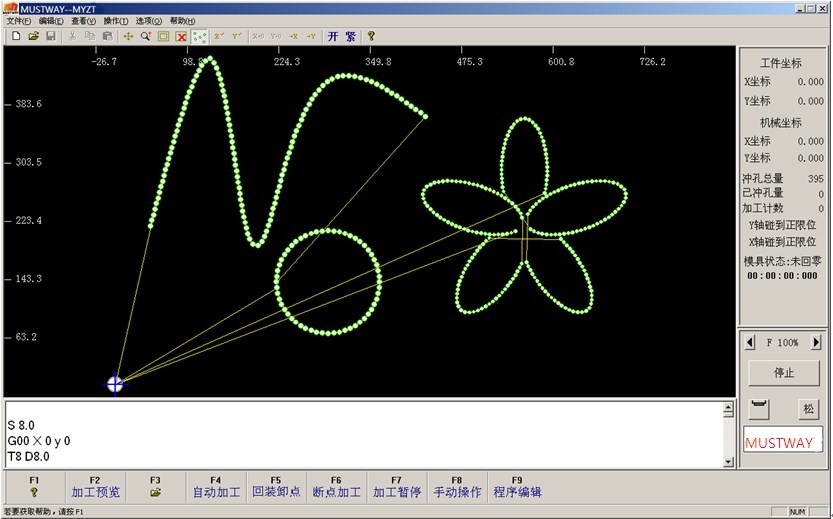This screenshot has height=519, width=833.
Task: Open the 选项(O) menu
Action: point(149,21)
